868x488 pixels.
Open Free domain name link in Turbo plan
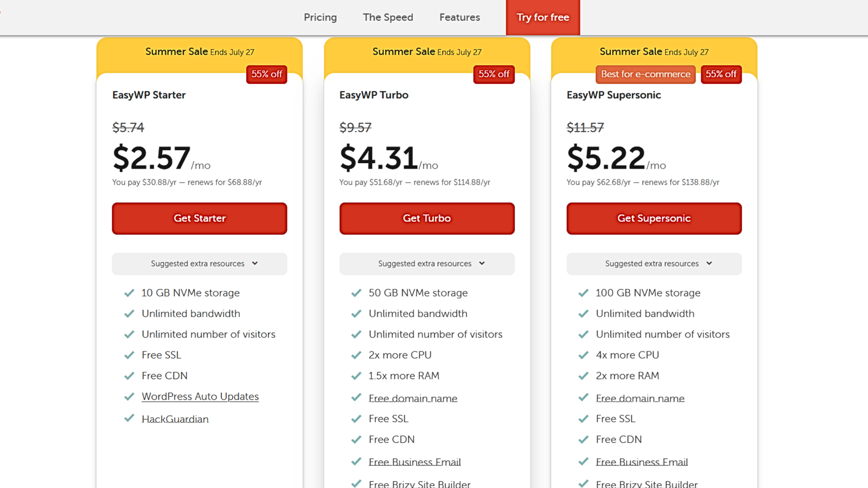[413, 399]
